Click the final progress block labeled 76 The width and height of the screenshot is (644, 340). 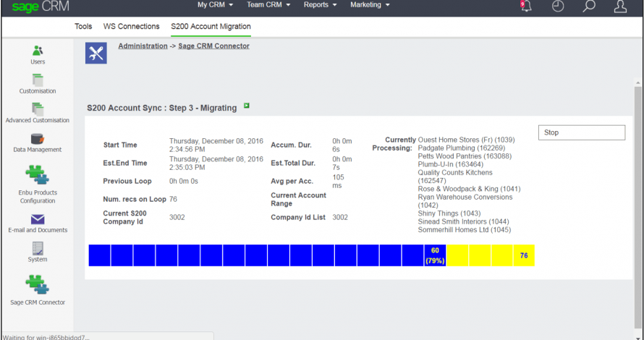pos(524,255)
